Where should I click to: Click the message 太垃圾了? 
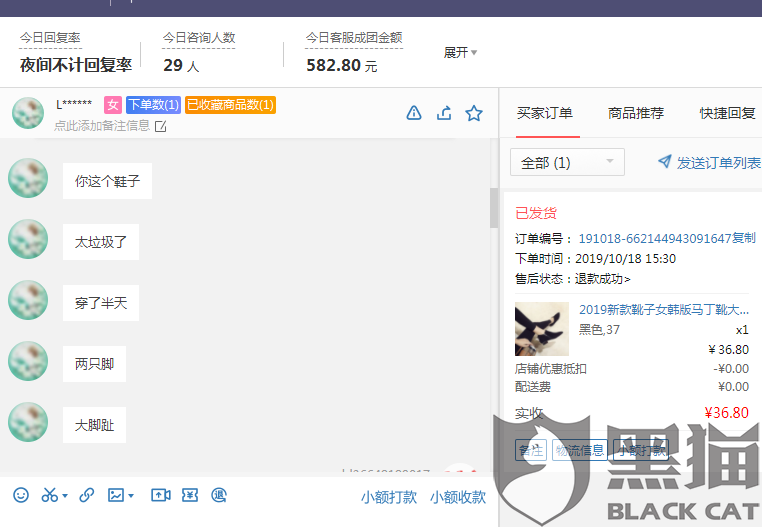pos(101,242)
